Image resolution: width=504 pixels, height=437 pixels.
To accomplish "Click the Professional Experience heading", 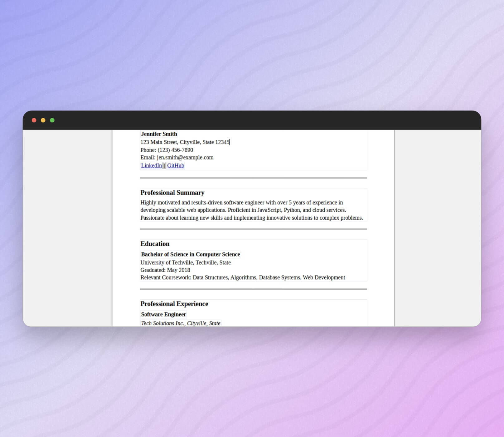I will (x=174, y=304).
